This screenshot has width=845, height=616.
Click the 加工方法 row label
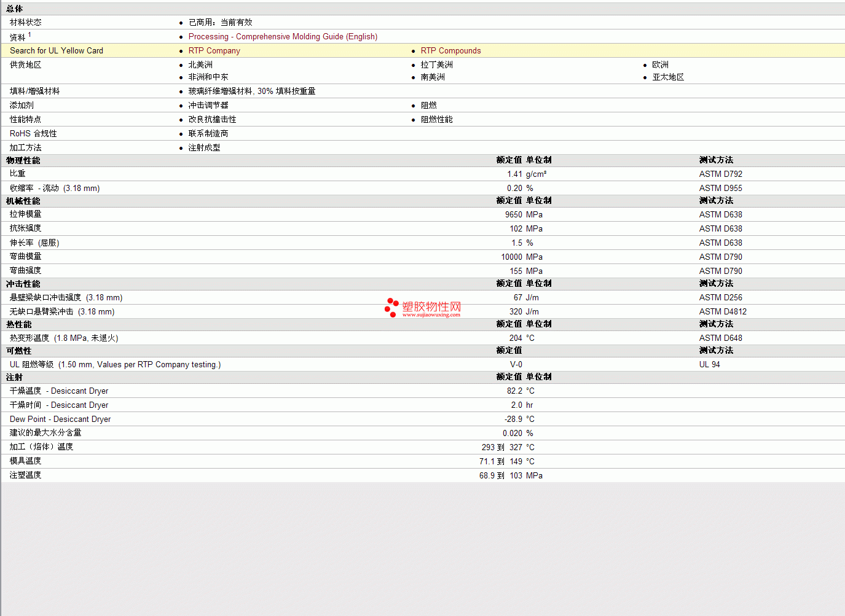[x=26, y=148]
